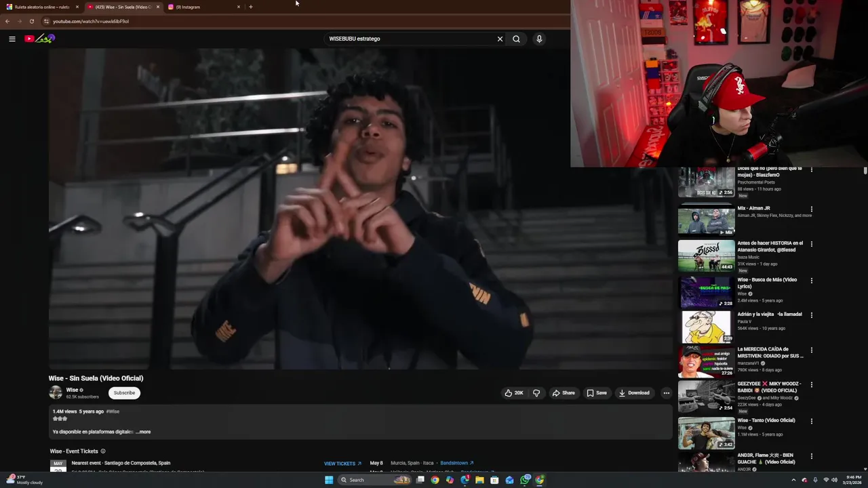This screenshot has width=868, height=488.
Task: Open the AND3R, Flame BIEN GUACHE title
Action: pyautogui.click(x=766, y=459)
